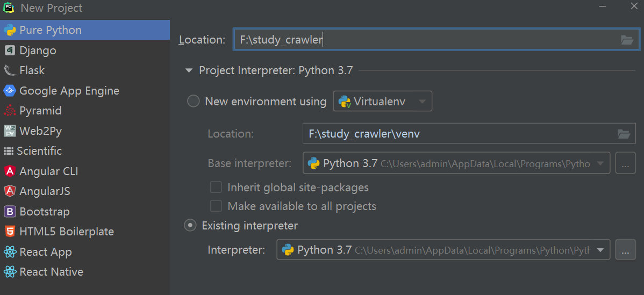Screen dimensions: 644x295
Task: Collapse the Project Interpreter section
Action: coord(189,70)
